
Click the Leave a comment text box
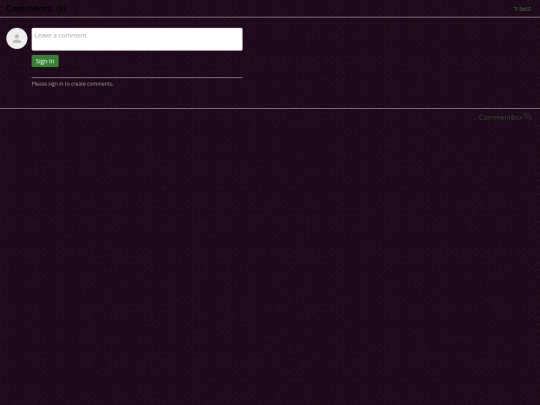tap(137, 39)
